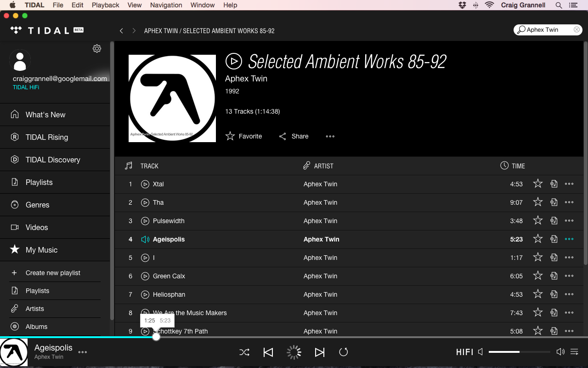
Task: Click the playback progress handle
Action: coord(156,337)
